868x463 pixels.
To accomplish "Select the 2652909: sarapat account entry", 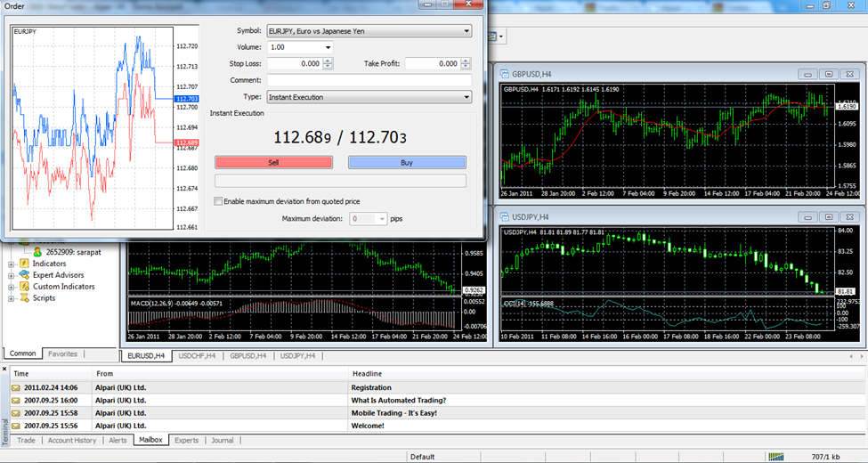I will tap(73, 252).
